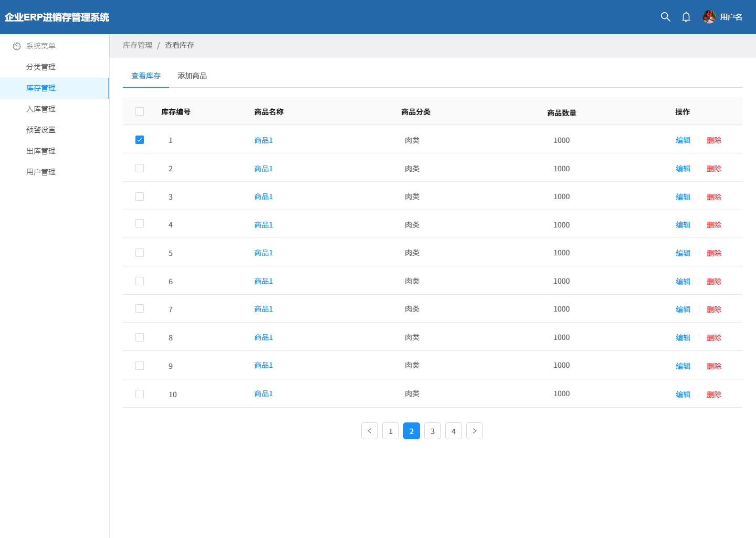Delete inventory row 5

point(714,253)
